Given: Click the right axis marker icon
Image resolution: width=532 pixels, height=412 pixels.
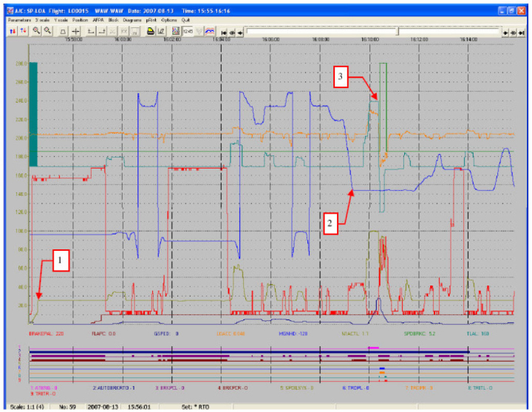Looking at the screenshot, I should click(102, 32).
